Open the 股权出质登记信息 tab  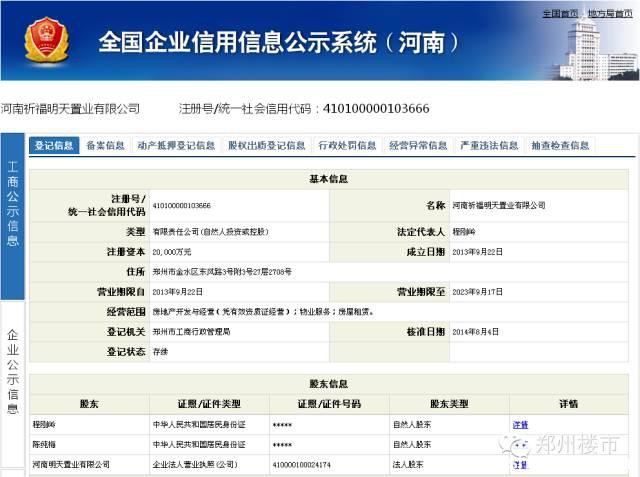pos(267,145)
